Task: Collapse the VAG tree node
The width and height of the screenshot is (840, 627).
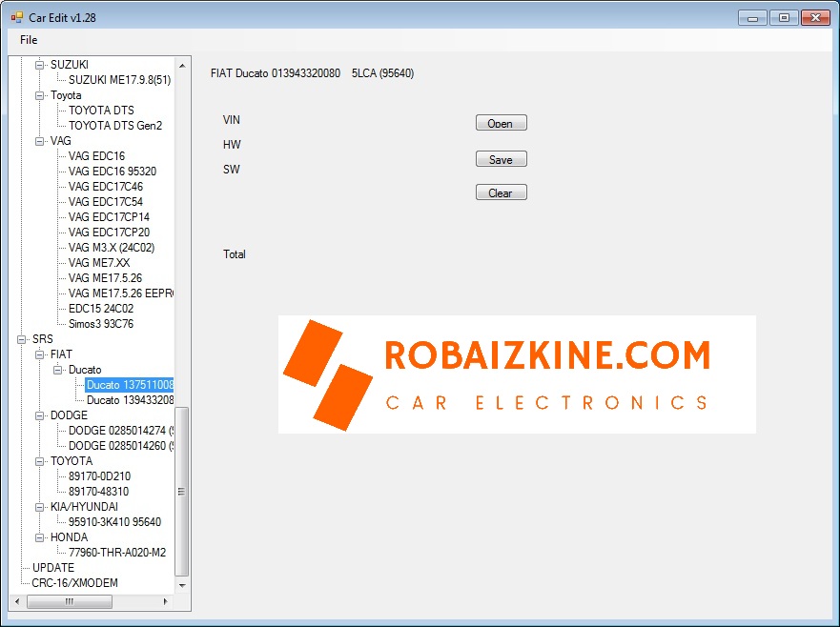Action: 40,141
